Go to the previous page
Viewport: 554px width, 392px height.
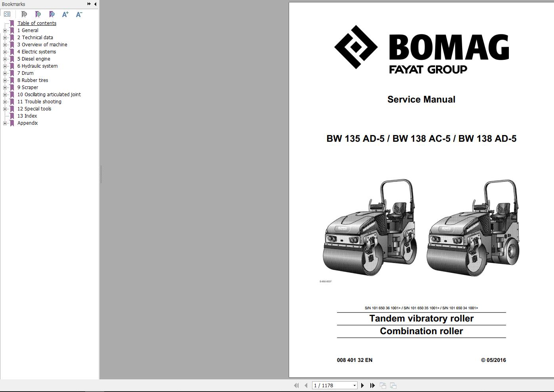306,385
